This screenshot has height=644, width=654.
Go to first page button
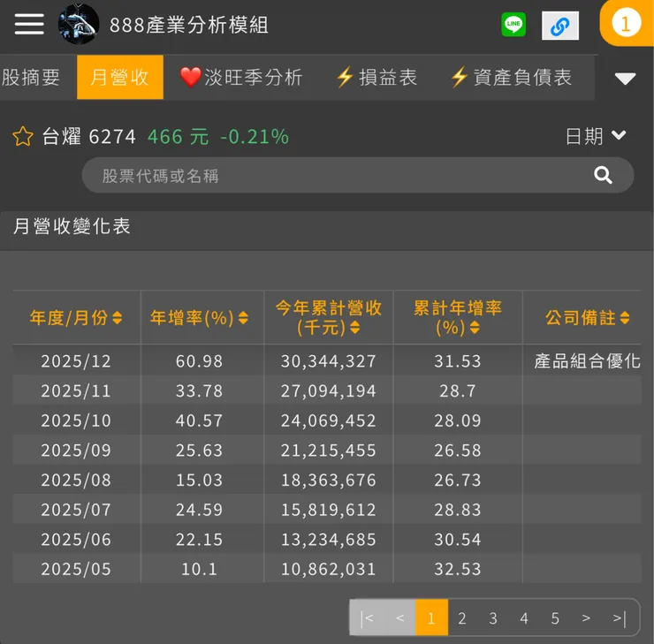[x=367, y=617]
